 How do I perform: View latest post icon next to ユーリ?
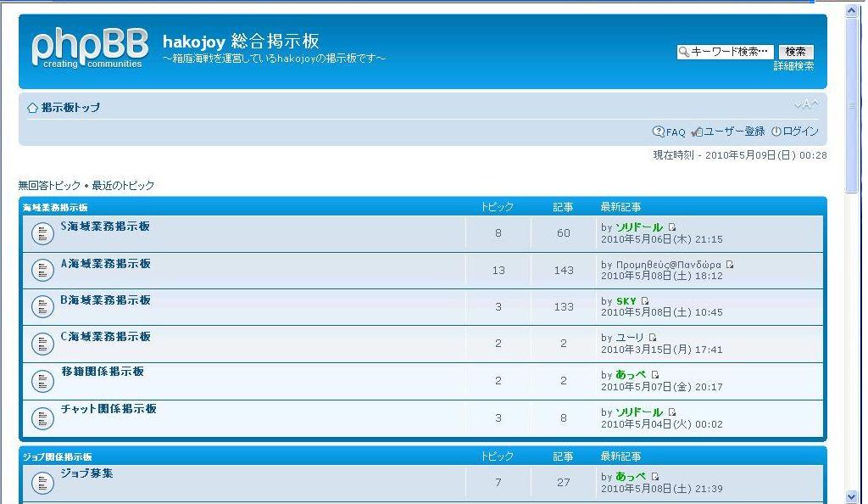(653, 338)
